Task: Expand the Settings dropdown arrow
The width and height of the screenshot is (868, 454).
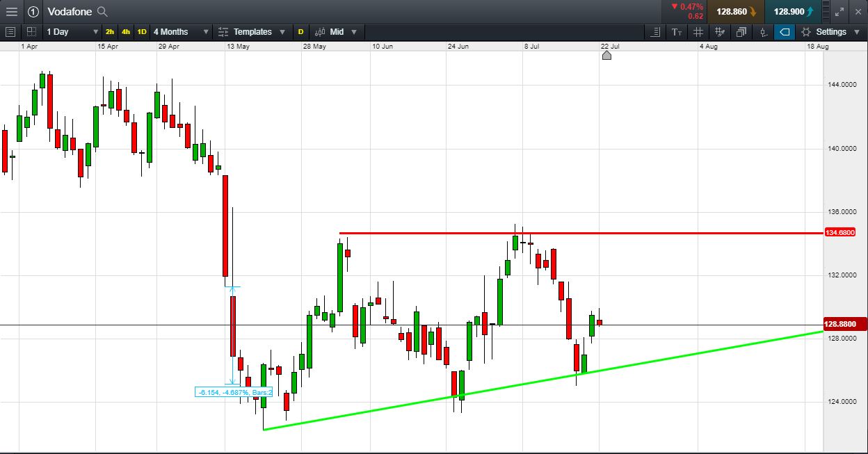Action: [x=856, y=32]
